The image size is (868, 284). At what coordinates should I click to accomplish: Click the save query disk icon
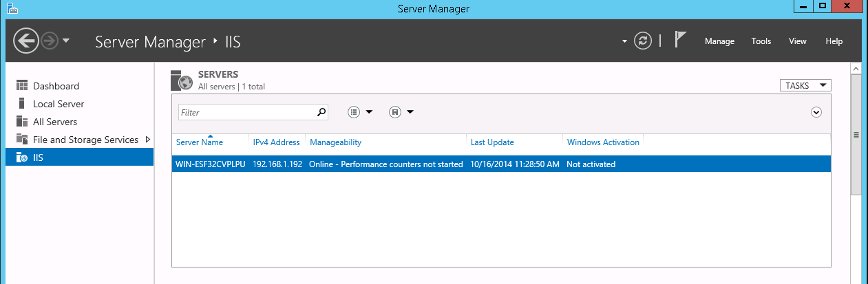coord(395,112)
